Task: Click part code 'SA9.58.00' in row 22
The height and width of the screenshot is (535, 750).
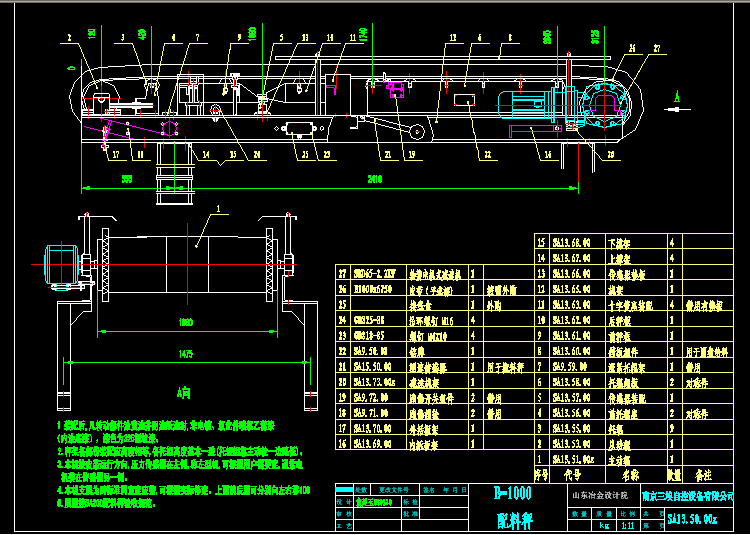Action: (370, 352)
